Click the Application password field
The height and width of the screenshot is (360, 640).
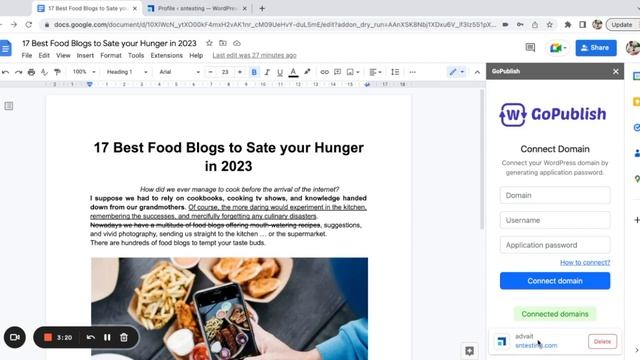coord(555,245)
